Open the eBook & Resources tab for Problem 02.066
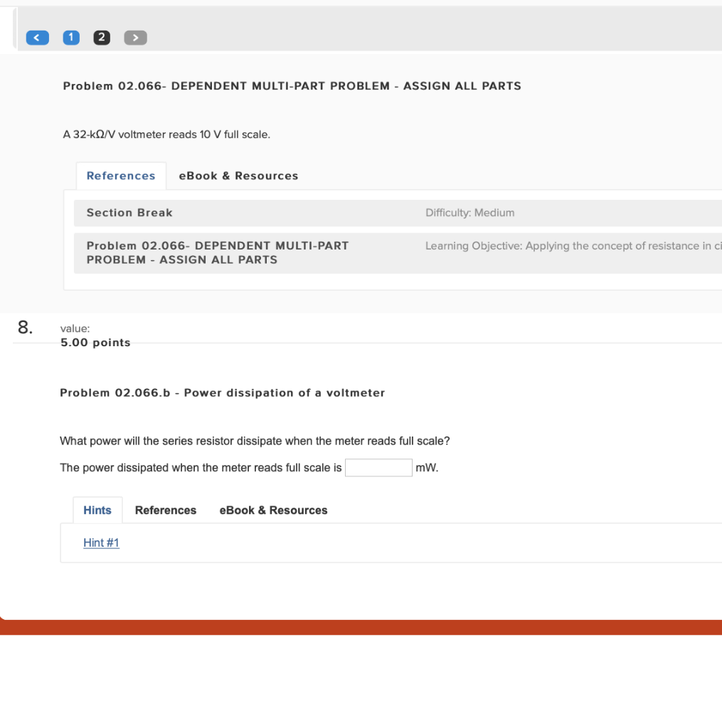Screen dimensions: 722x728 [x=238, y=176]
